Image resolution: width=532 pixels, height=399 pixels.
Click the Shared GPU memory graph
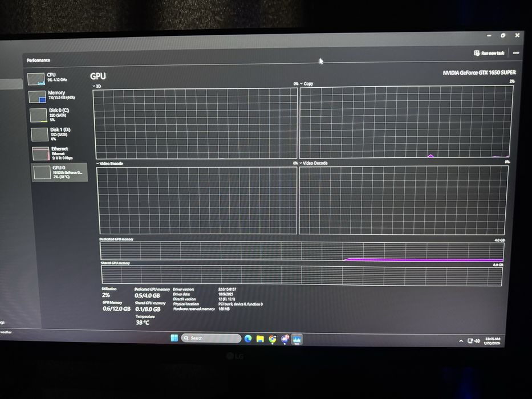(x=302, y=275)
